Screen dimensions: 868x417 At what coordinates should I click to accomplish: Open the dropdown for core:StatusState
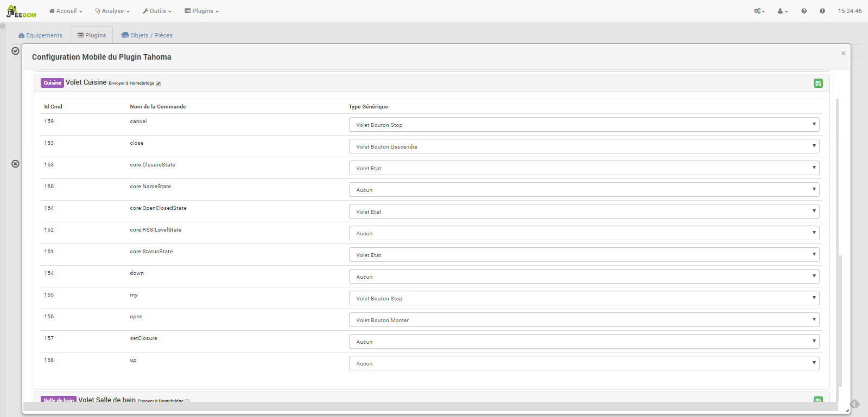click(x=584, y=255)
